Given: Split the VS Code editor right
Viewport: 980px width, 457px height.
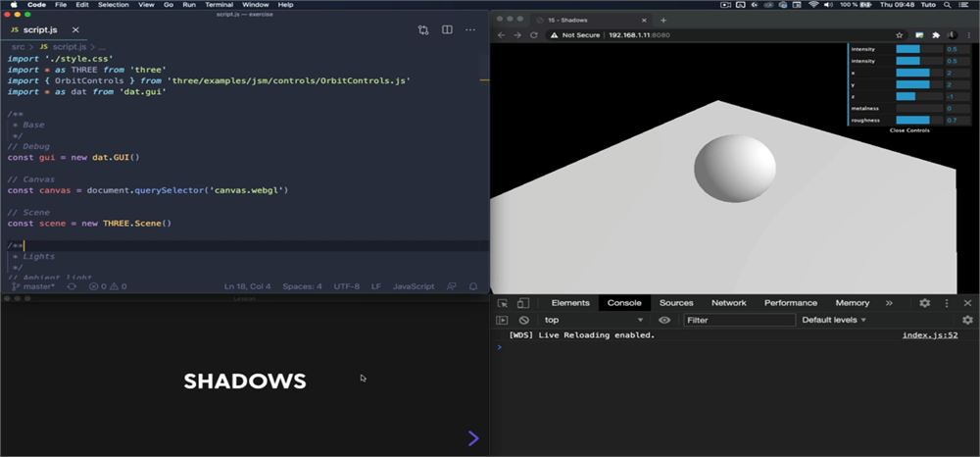Looking at the screenshot, I should pyautogui.click(x=447, y=30).
